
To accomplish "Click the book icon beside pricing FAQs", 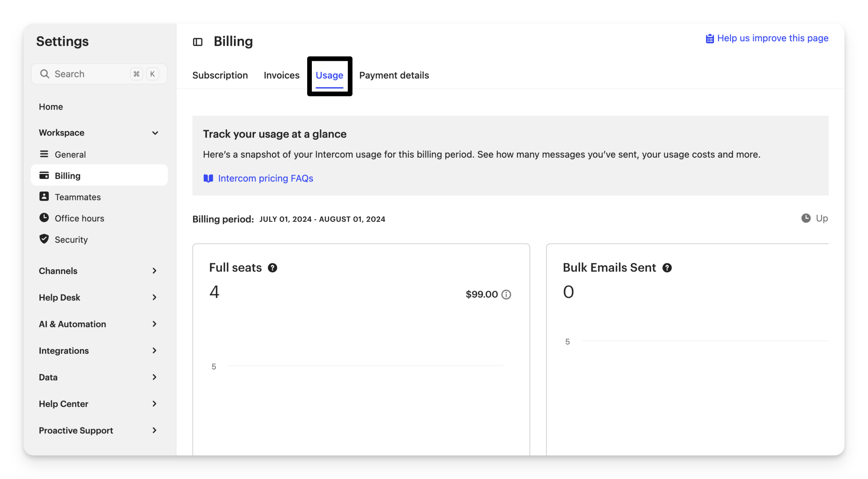I will coord(208,178).
